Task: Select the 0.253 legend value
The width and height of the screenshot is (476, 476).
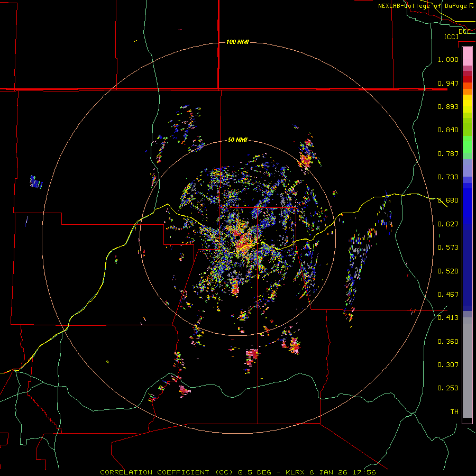Action: click(448, 388)
